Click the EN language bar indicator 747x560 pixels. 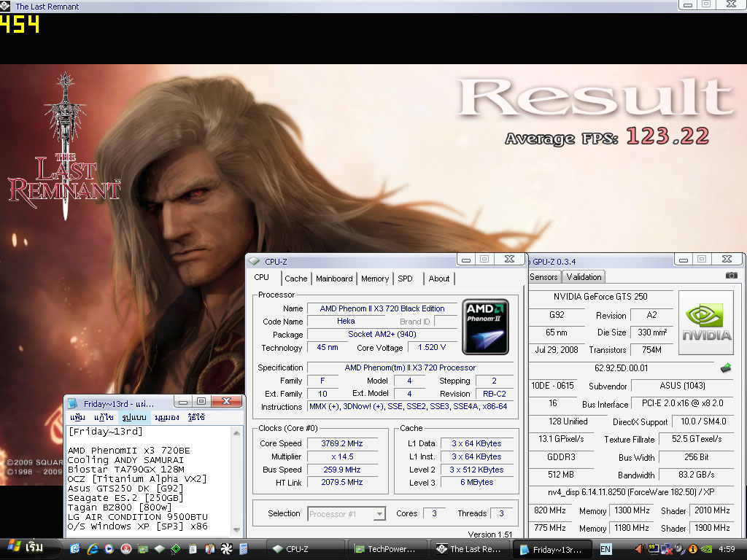pyautogui.click(x=605, y=549)
